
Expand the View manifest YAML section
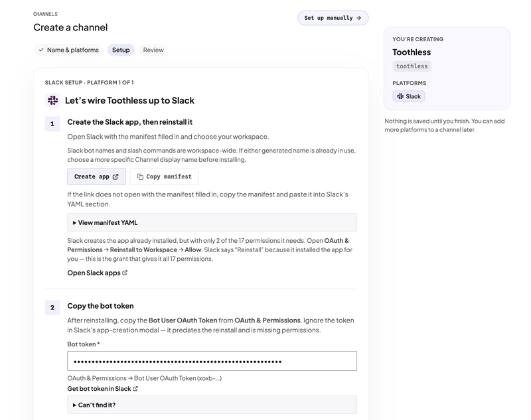click(212, 223)
